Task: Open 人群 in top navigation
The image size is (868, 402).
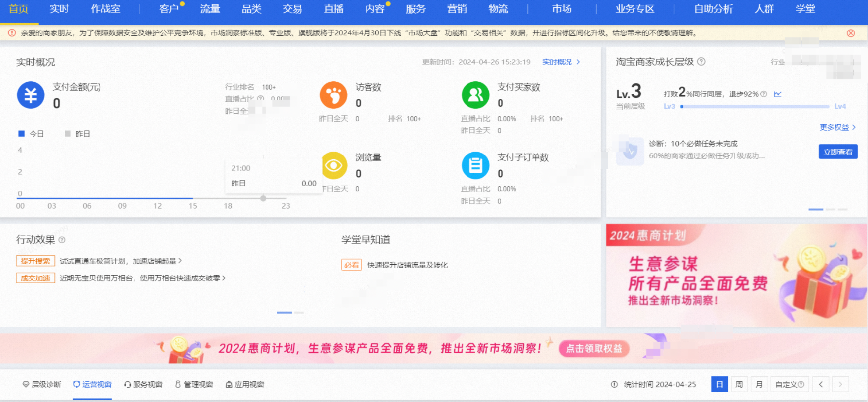Action: point(764,9)
